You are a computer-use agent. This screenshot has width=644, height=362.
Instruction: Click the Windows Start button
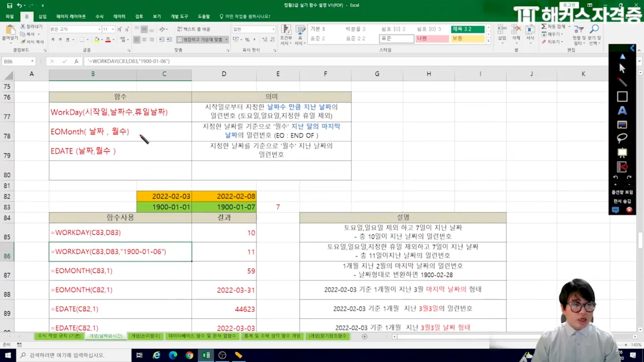tap(8, 355)
